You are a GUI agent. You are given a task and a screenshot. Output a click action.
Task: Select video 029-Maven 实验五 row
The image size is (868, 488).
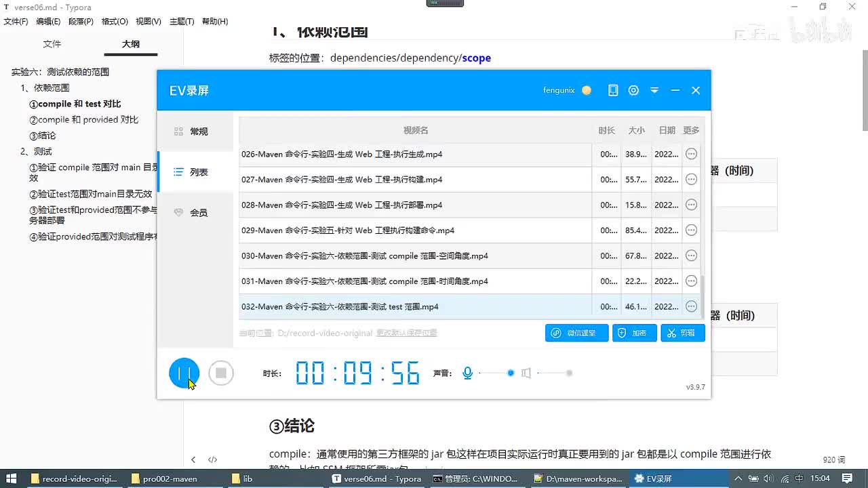pyautogui.click(x=469, y=230)
